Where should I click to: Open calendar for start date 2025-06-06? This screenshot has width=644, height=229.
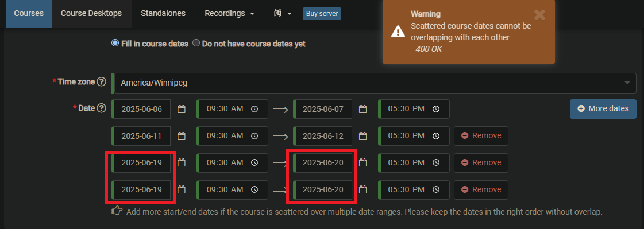181,109
